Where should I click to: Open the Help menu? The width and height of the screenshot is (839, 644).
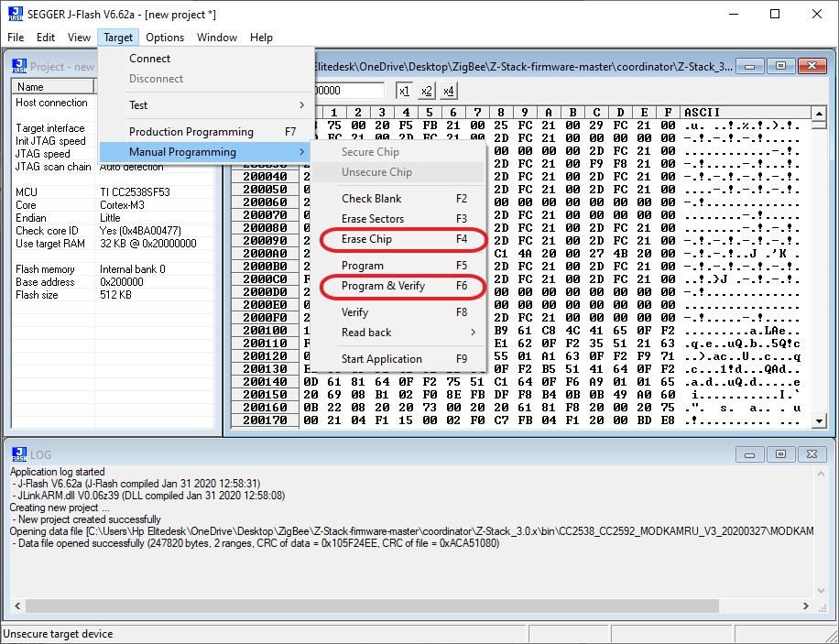pos(261,38)
